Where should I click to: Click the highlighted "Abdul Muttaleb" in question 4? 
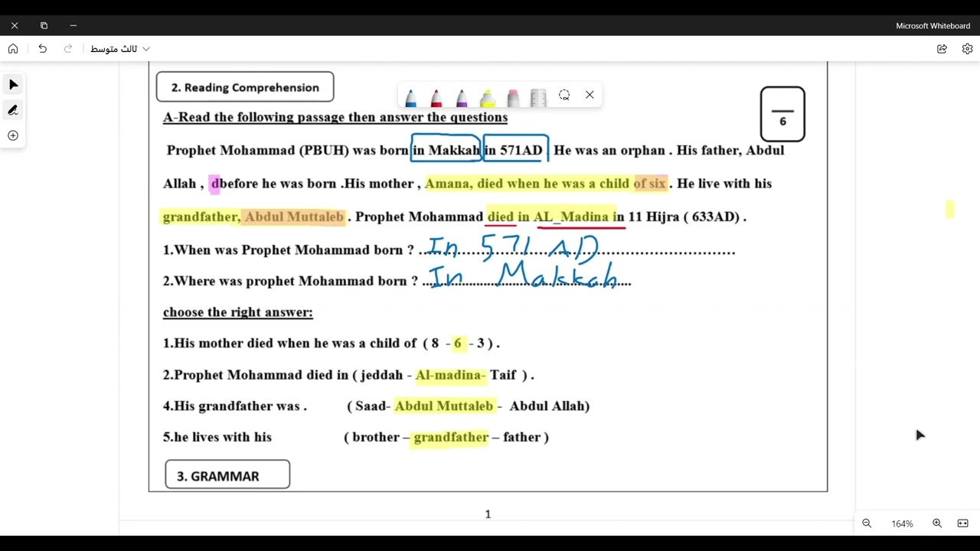click(444, 406)
